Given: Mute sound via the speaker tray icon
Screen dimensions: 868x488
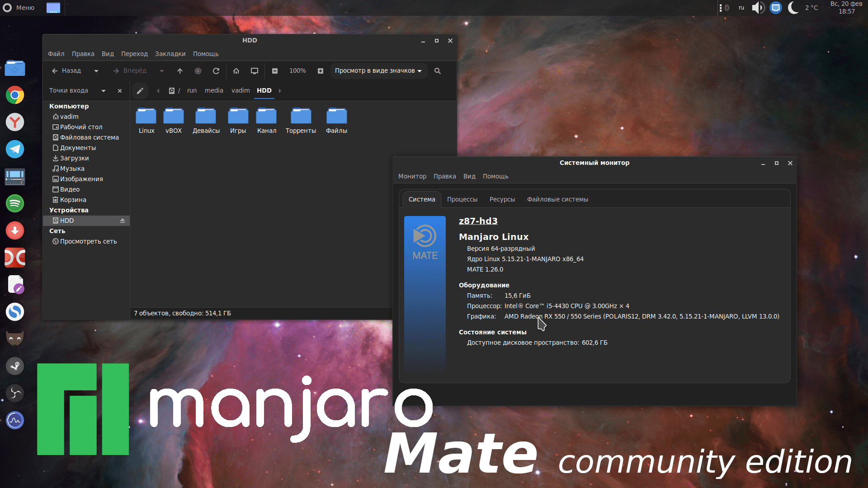Looking at the screenshot, I should click(757, 8).
